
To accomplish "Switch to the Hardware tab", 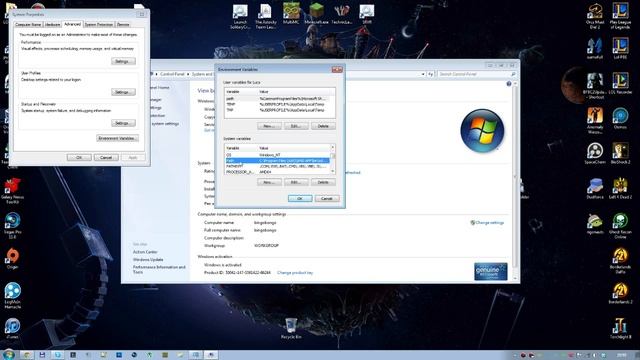I will pyautogui.click(x=52, y=24).
